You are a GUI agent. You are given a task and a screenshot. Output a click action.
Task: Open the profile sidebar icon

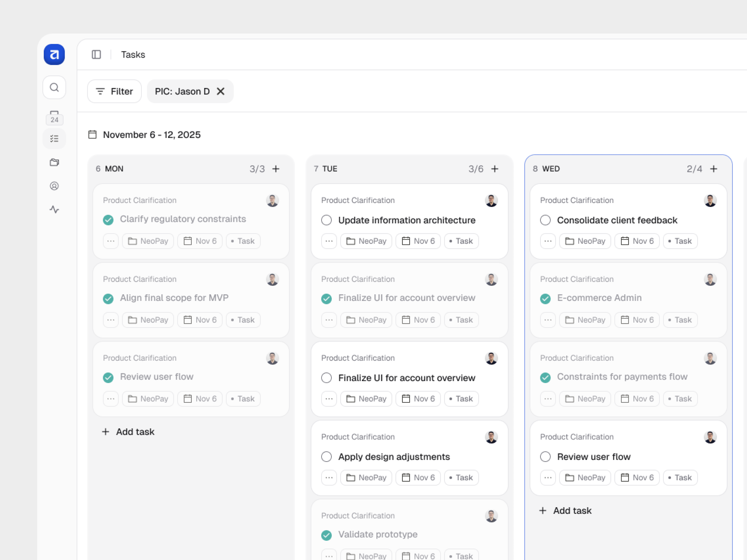point(54,186)
